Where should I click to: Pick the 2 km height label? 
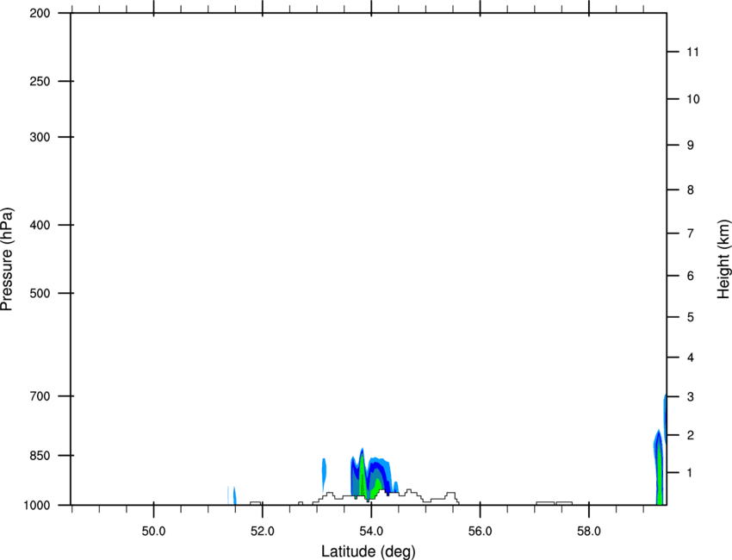point(691,435)
